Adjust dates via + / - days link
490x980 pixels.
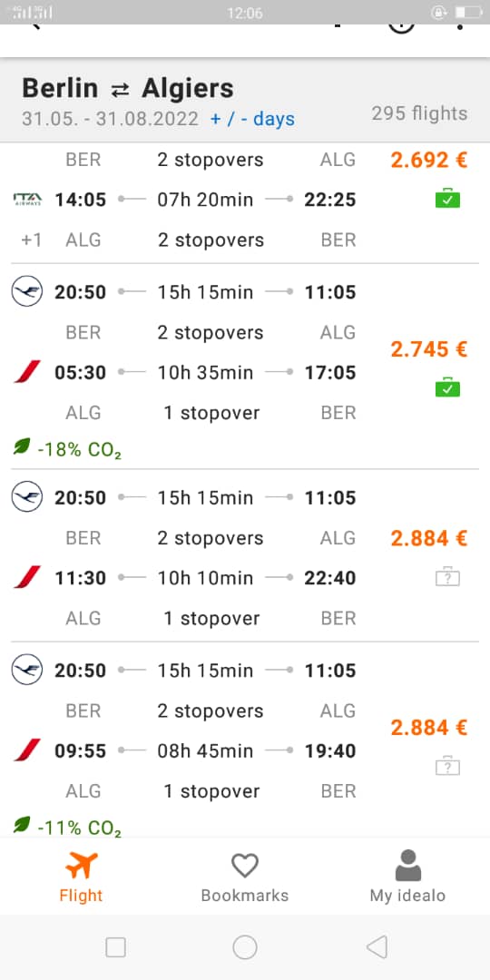(x=252, y=119)
